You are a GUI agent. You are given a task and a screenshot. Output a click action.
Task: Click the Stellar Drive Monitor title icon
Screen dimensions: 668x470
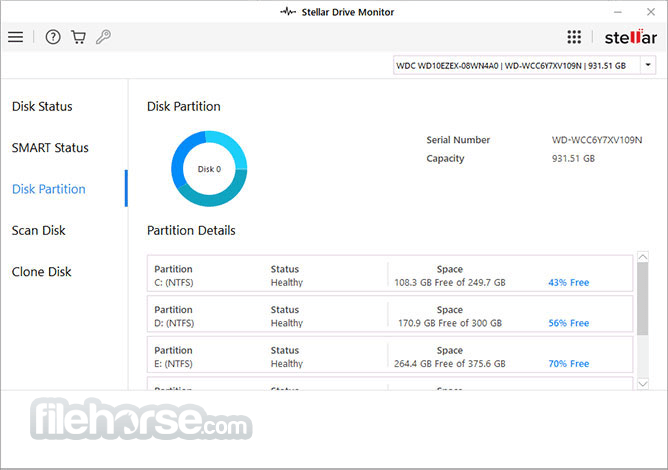coord(288,12)
